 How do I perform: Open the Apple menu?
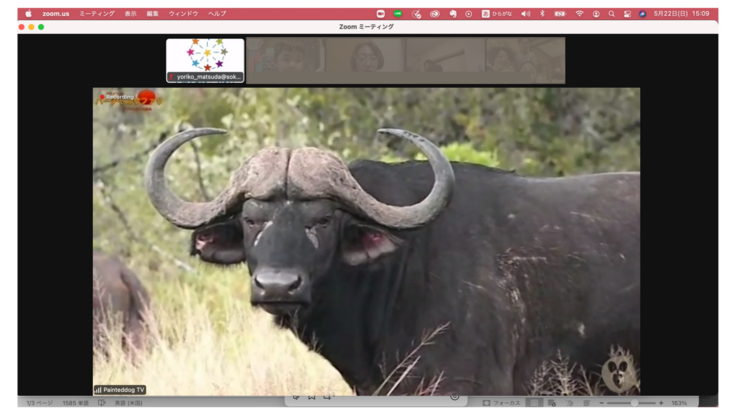coord(28,14)
